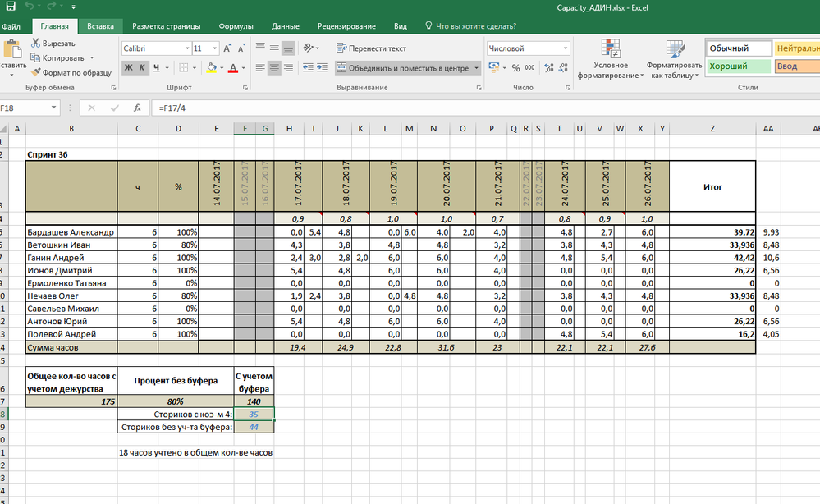The height and width of the screenshot is (504, 820).
Task: Open the Calibri font name dropdown
Action: [x=187, y=48]
